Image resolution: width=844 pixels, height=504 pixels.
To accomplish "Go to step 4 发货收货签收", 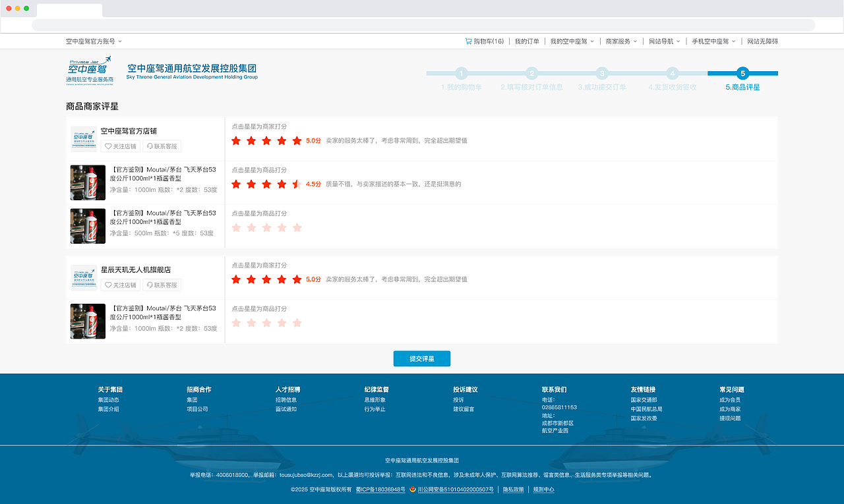I will [x=672, y=80].
